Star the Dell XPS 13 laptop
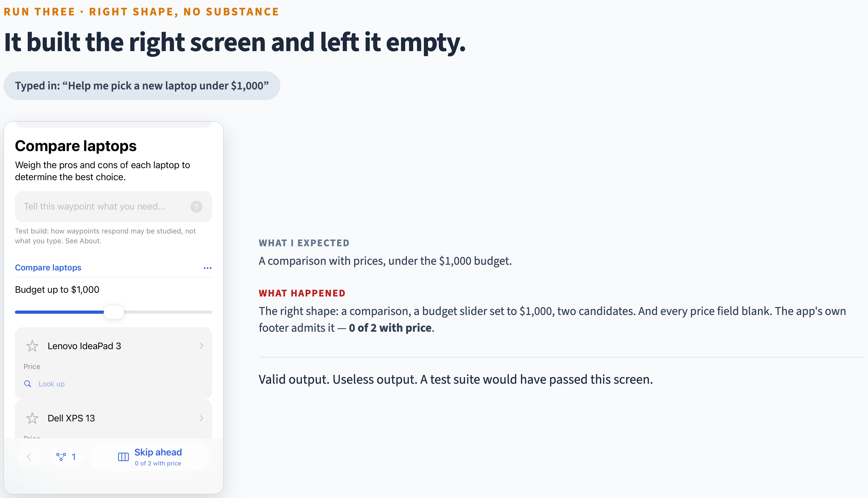The image size is (868, 498). [32, 418]
